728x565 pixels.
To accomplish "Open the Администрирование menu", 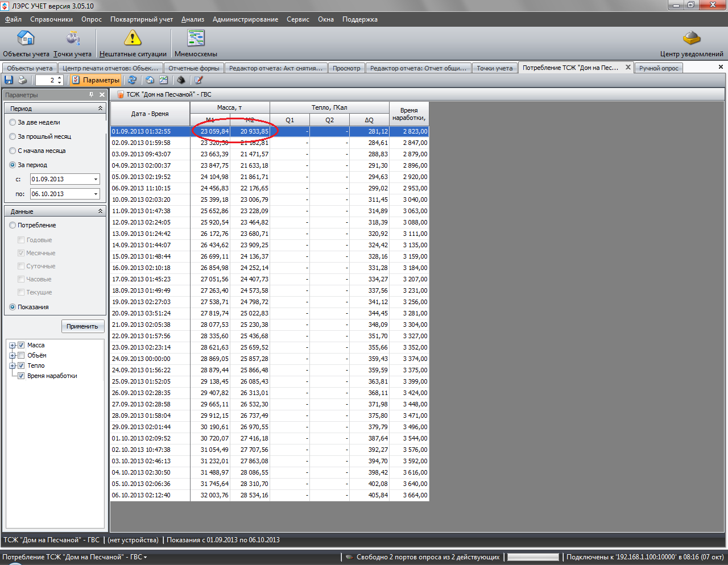I will 245,19.
